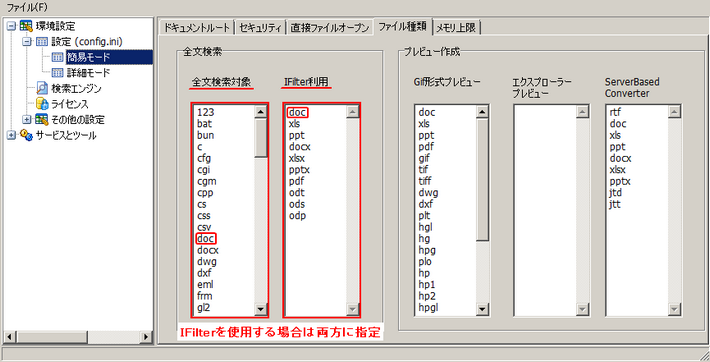Click down arrow of ServerBased Converter list
The height and width of the screenshot is (362, 710).
point(674,309)
